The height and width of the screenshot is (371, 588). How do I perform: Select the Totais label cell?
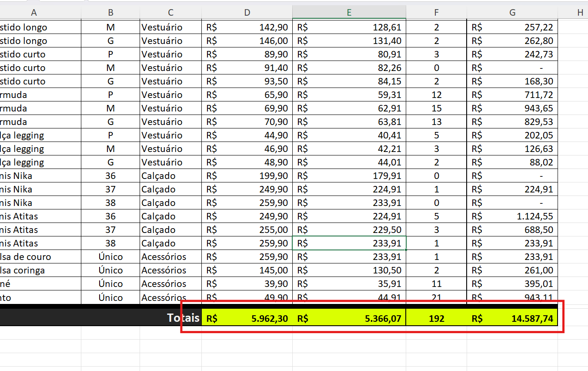(x=101, y=318)
